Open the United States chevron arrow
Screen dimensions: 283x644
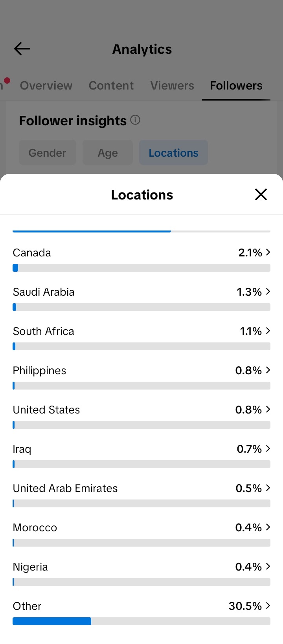coord(268,409)
